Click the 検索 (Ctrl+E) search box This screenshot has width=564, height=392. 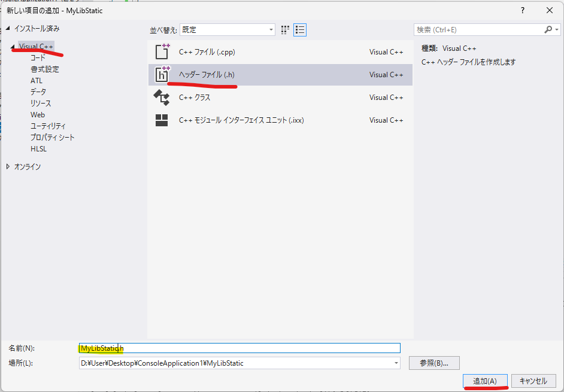pyautogui.click(x=478, y=29)
